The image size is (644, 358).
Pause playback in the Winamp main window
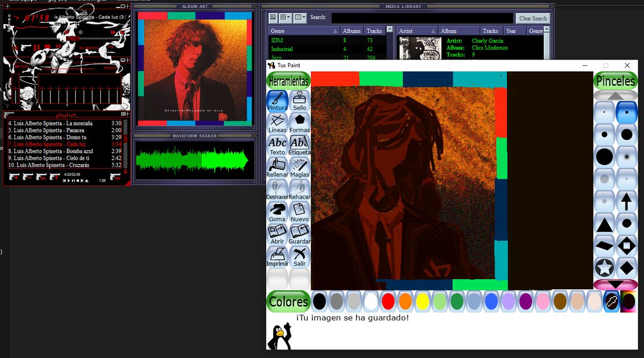tap(37, 47)
